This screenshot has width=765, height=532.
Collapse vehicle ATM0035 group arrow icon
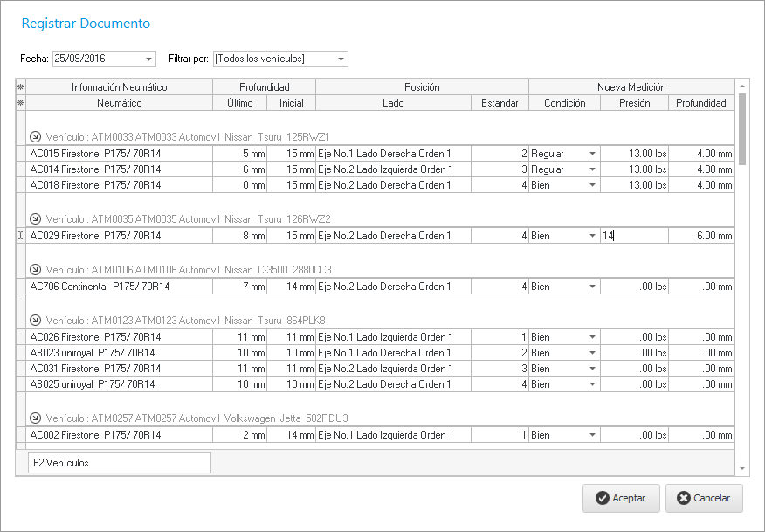click(x=36, y=218)
